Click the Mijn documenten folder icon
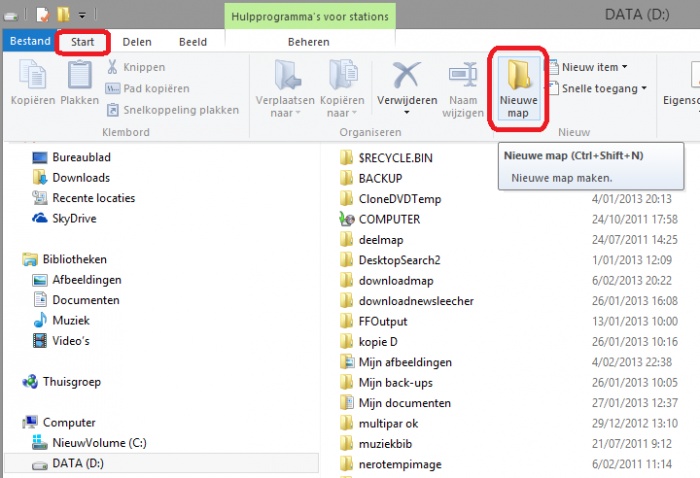The width and height of the screenshot is (700, 478). tap(346, 403)
